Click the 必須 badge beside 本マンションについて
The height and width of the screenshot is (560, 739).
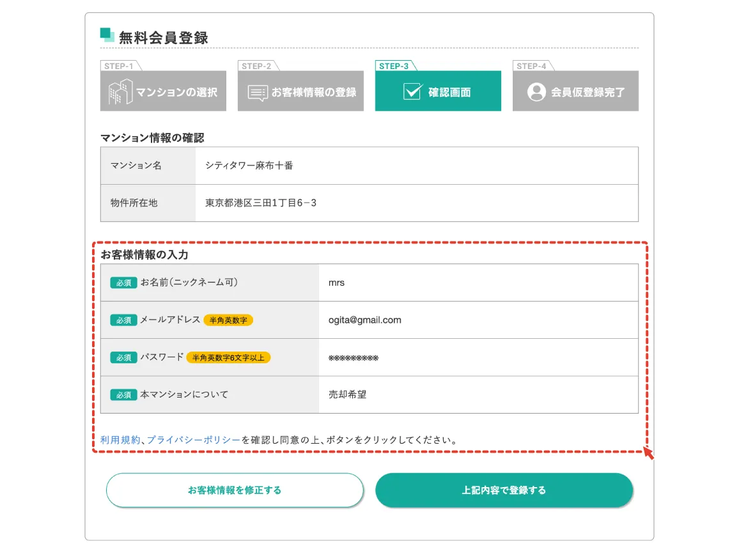[123, 394]
